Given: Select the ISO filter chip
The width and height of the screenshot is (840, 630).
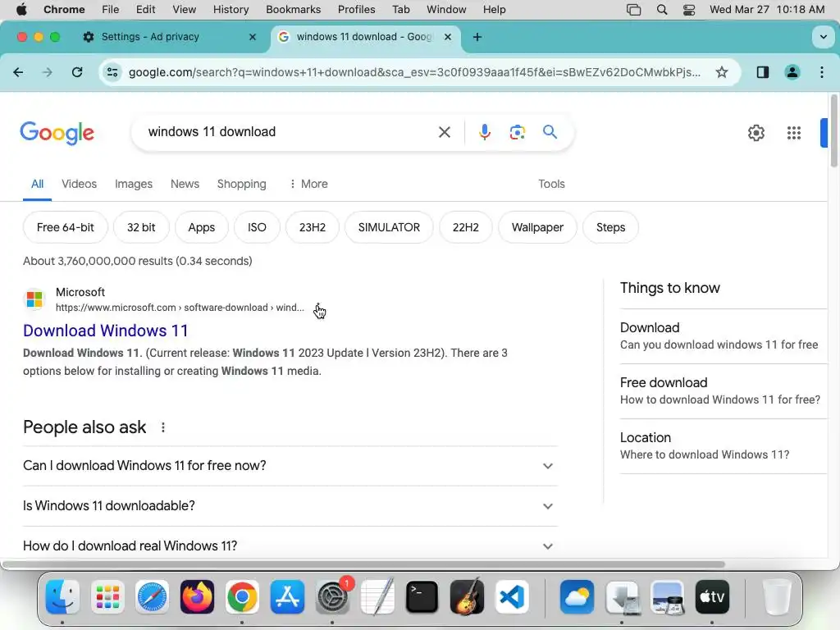Looking at the screenshot, I should 257,227.
